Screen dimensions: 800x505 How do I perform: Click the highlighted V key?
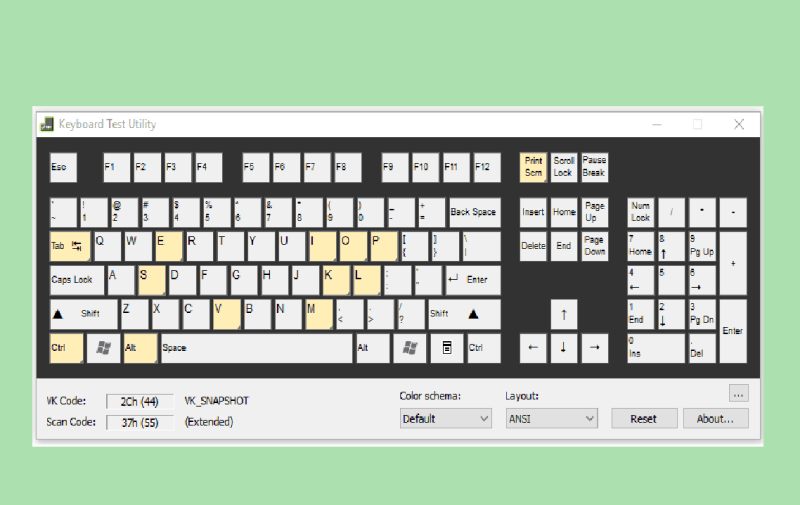pyautogui.click(x=227, y=314)
